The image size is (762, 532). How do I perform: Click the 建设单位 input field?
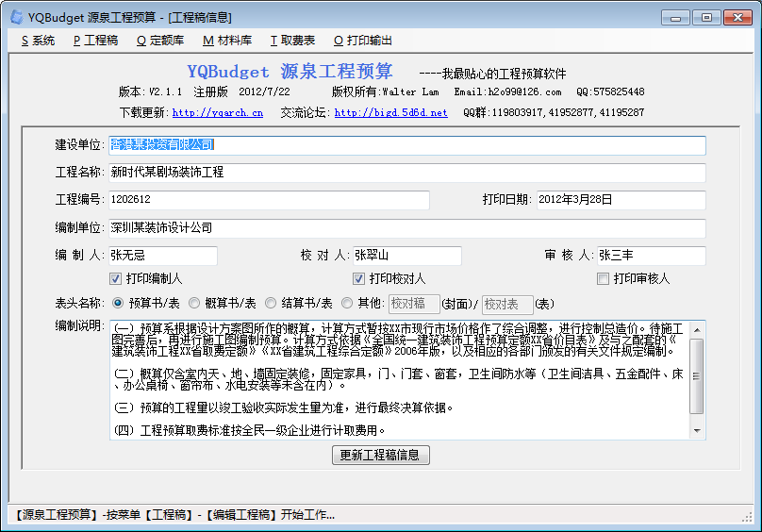point(407,145)
